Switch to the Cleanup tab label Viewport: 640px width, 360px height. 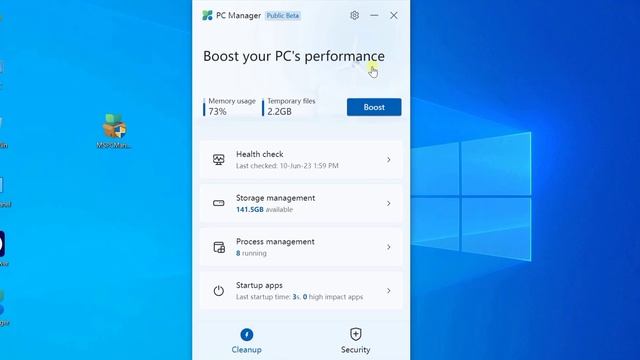[x=247, y=350]
